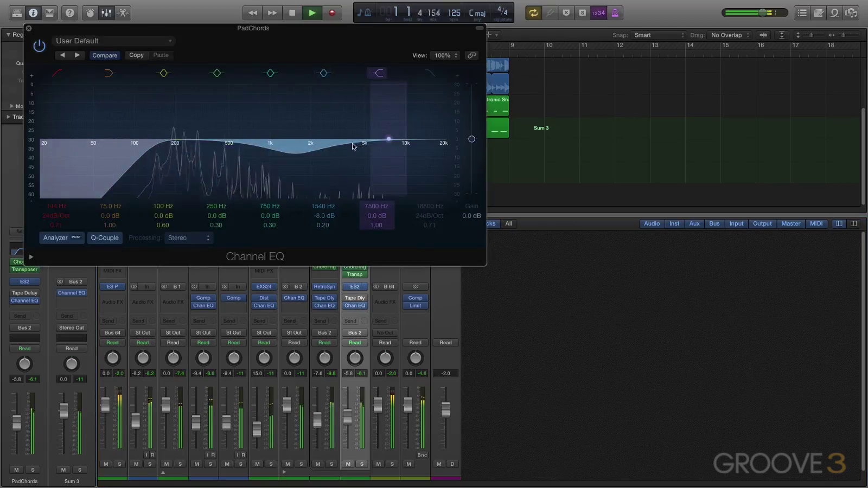Image resolution: width=868 pixels, height=488 pixels.
Task: Open the Note Pads icon
Action: coord(819,12)
